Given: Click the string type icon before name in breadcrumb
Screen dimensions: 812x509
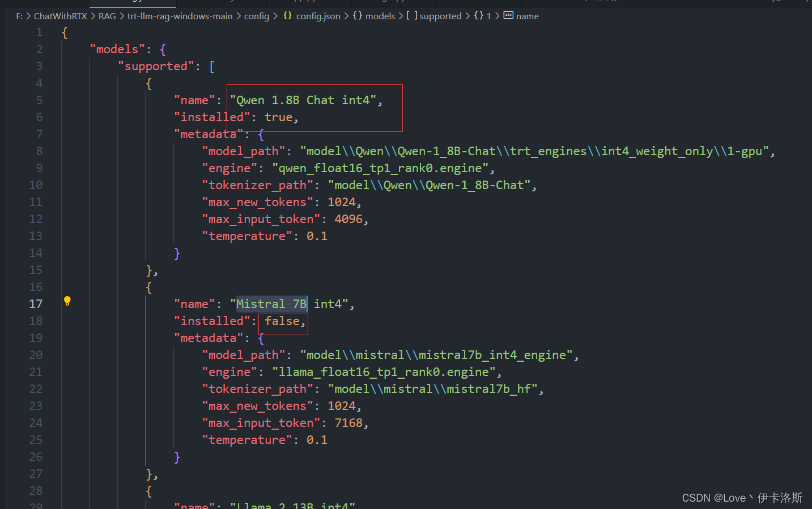Looking at the screenshot, I should 508,16.
